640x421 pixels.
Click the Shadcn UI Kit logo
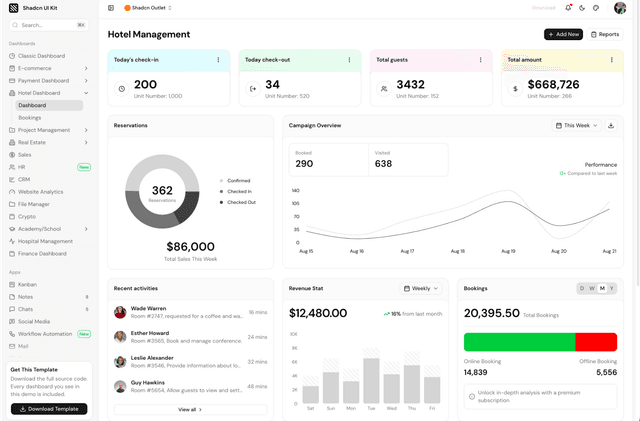click(x=13, y=8)
